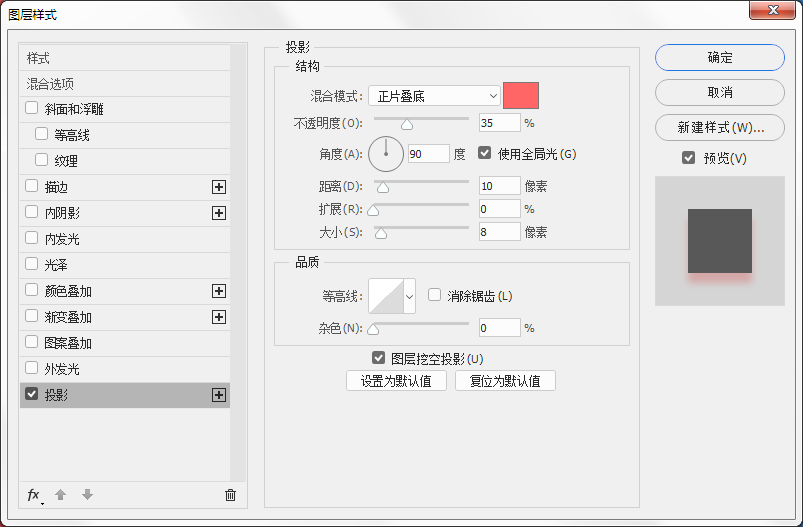
Task: Click the 确定 button
Action: (x=720, y=57)
